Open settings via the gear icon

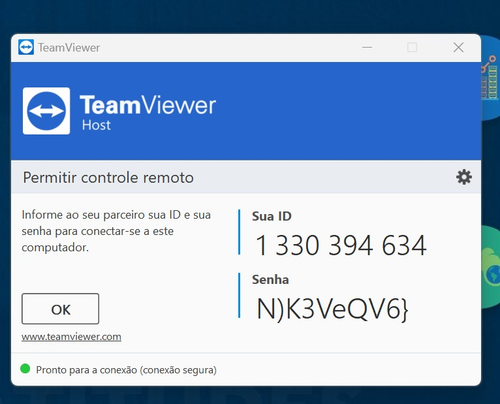[464, 177]
